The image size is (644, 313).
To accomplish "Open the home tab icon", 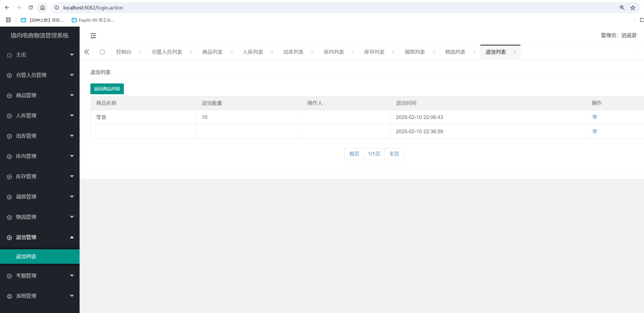I will pyautogui.click(x=102, y=52).
